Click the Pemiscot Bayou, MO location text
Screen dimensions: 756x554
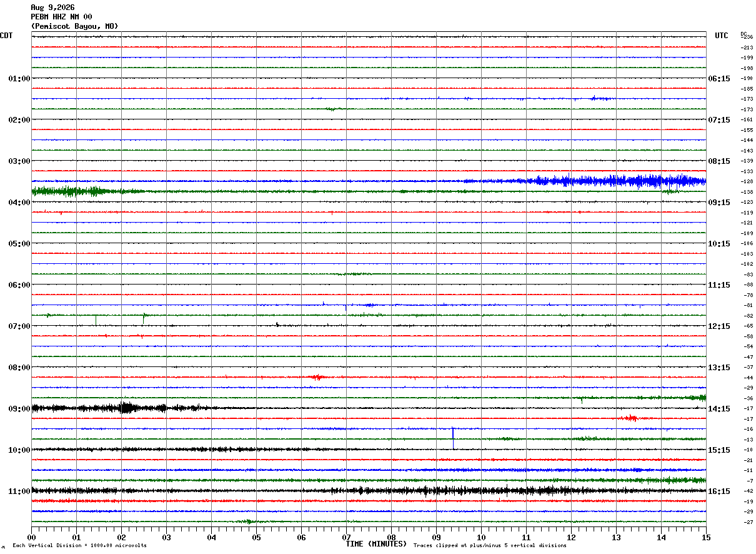[x=74, y=26]
